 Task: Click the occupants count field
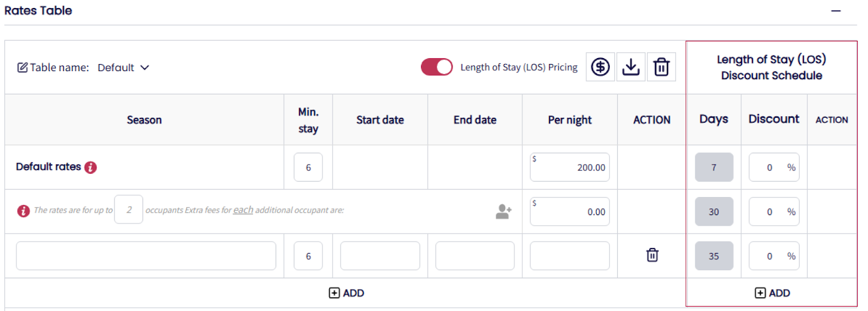tap(129, 210)
